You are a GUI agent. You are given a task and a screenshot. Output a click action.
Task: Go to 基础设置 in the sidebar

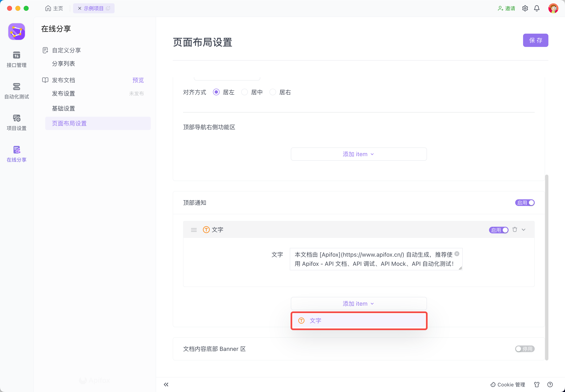(x=63, y=108)
